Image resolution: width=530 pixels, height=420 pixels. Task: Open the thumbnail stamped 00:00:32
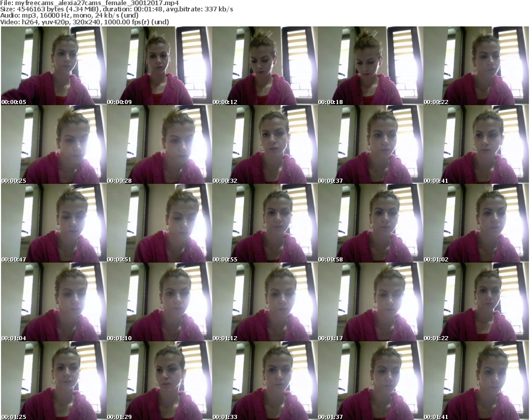pos(264,144)
